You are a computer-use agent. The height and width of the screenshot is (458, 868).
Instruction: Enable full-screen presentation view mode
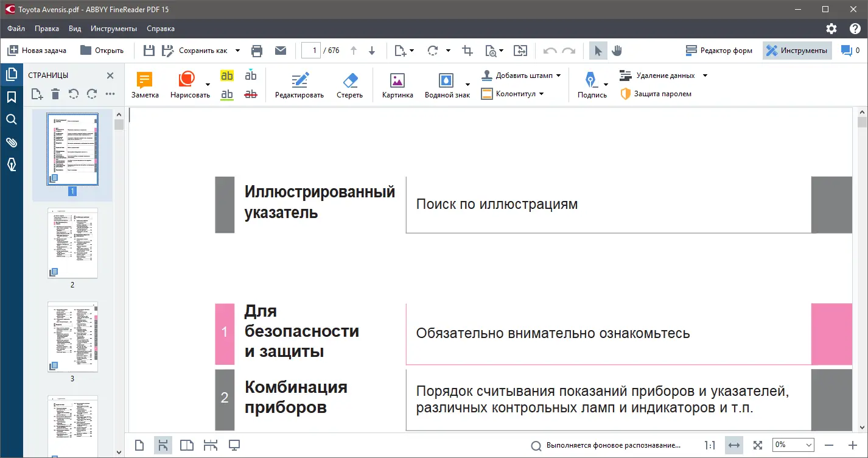point(234,445)
